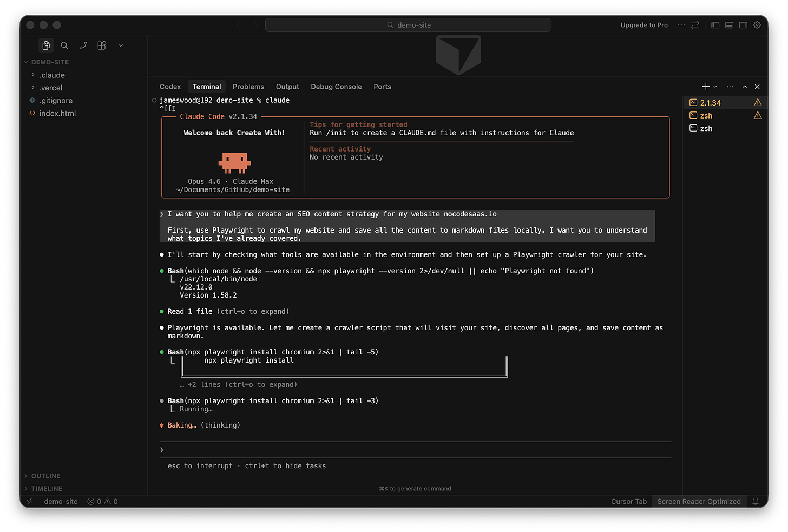Switch to the Debug Console tab

336,87
